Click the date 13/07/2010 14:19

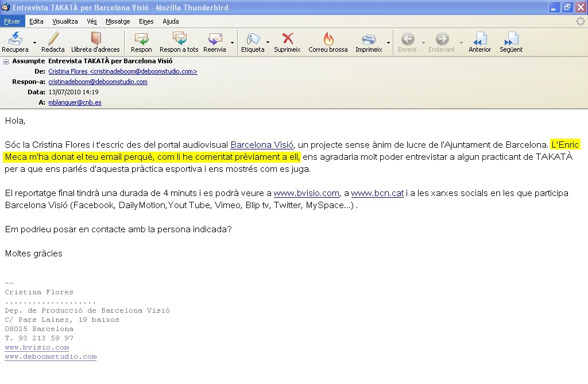click(x=73, y=92)
